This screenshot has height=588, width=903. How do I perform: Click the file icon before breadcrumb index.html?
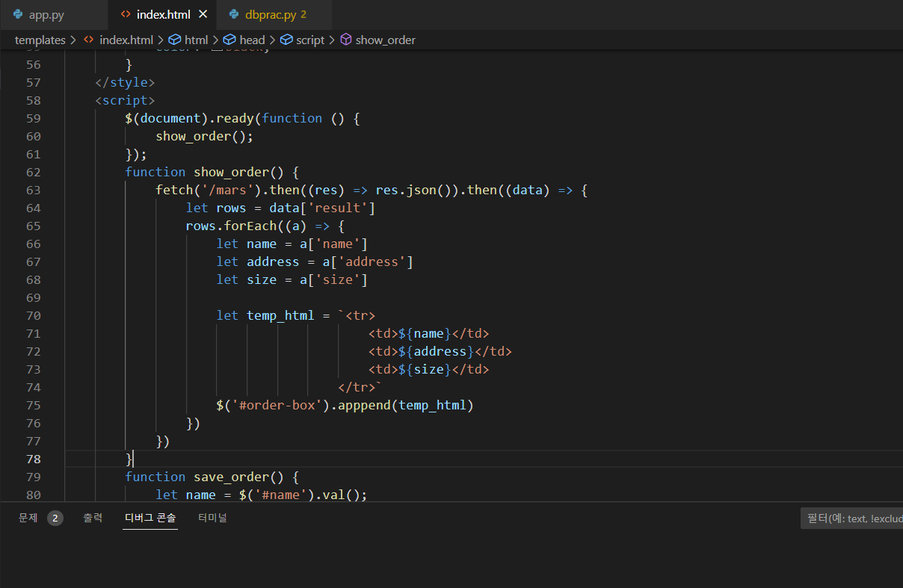89,40
